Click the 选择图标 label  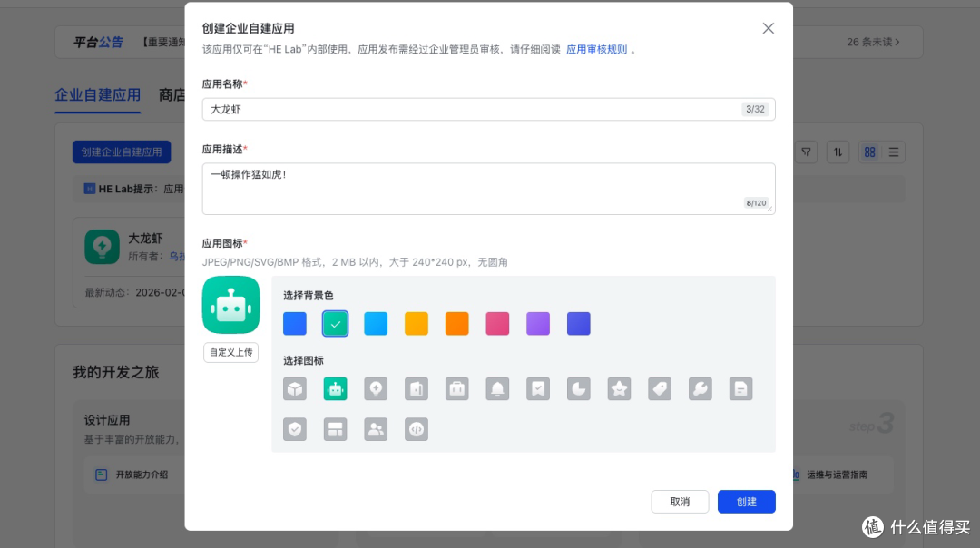click(303, 360)
